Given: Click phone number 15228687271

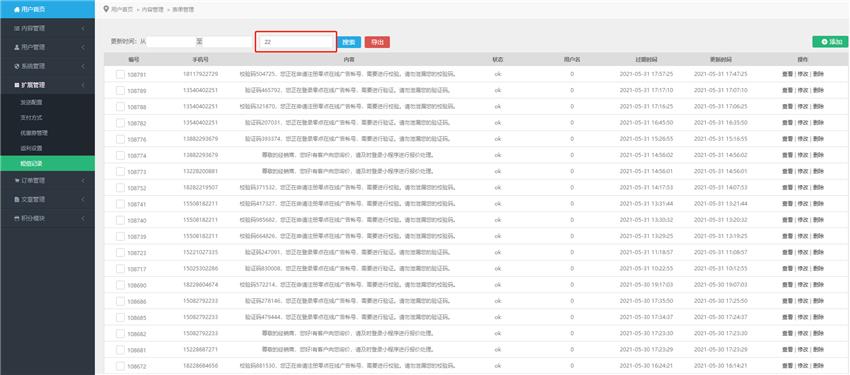Looking at the screenshot, I should (201, 350).
